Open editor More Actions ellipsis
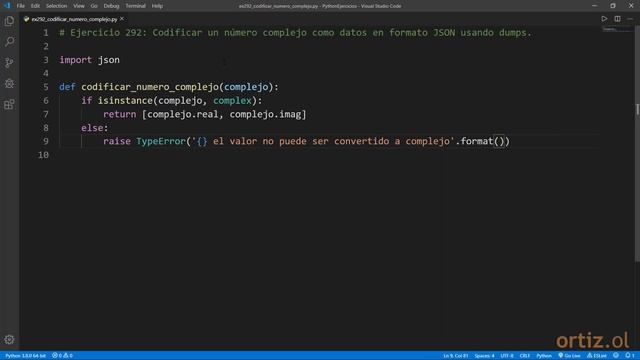Screen dimensions: 640x360 tap(630, 19)
